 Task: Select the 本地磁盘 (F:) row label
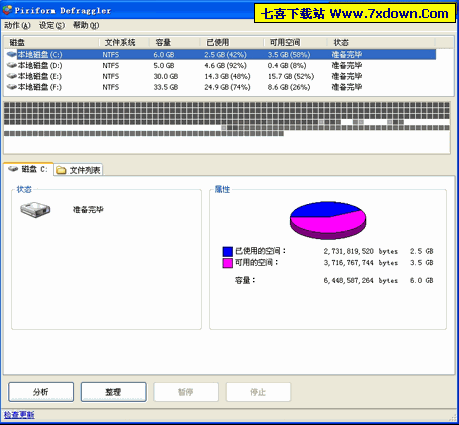40,87
